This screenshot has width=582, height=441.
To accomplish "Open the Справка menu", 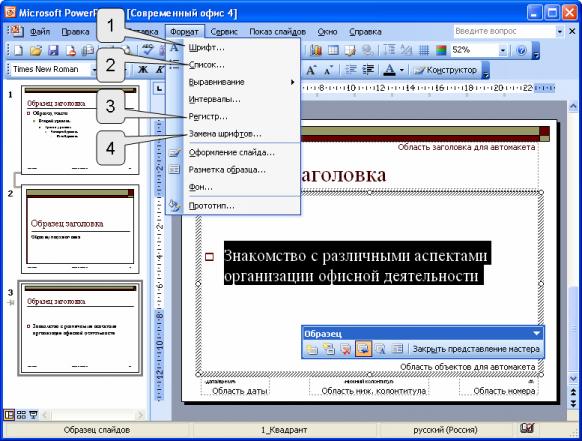I will (x=366, y=32).
